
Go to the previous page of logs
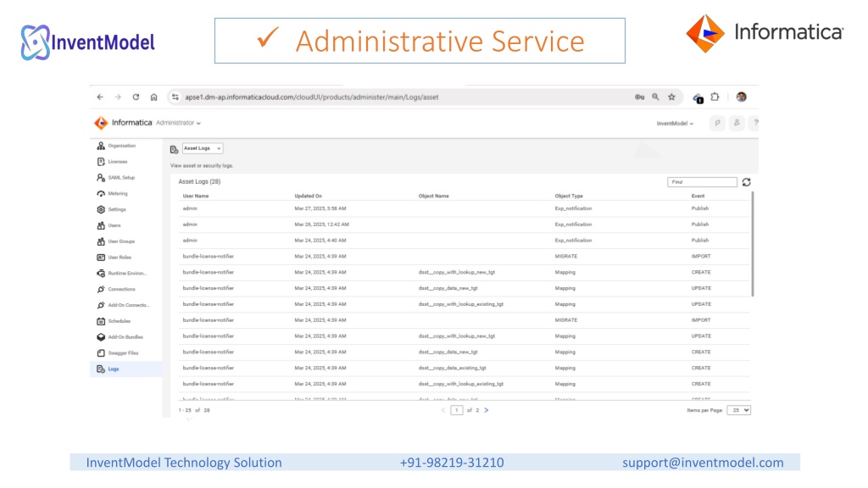pyautogui.click(x=442, y=410)
